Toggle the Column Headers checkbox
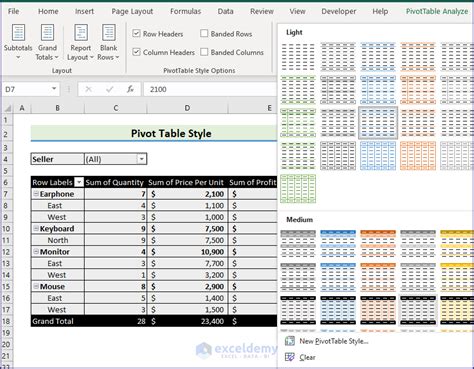 136,52
